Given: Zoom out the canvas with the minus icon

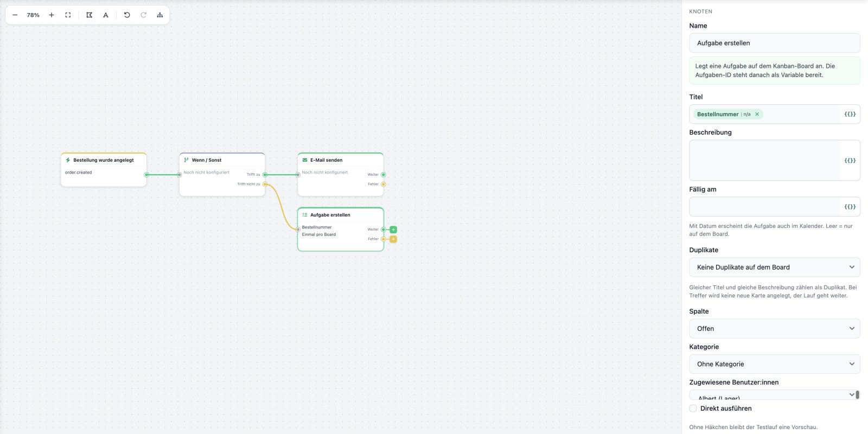Looking at the screenshot, I should pyautogui.click(x=15, y=15).
